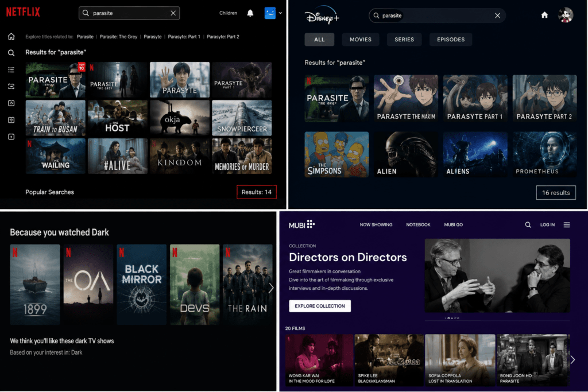
Task: Advance the Dark recommendations row arrow
Action: (271, 288)
